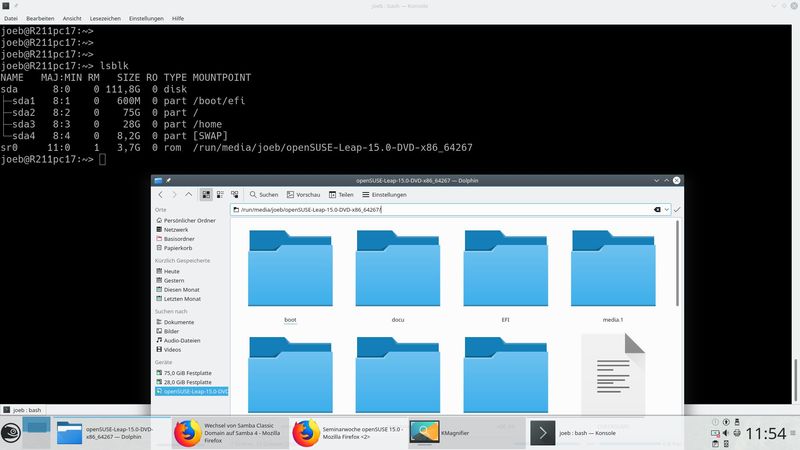Switch to Samba Classic Firefox window
Viewport: 800px width, 450px height.
[230, 433]
